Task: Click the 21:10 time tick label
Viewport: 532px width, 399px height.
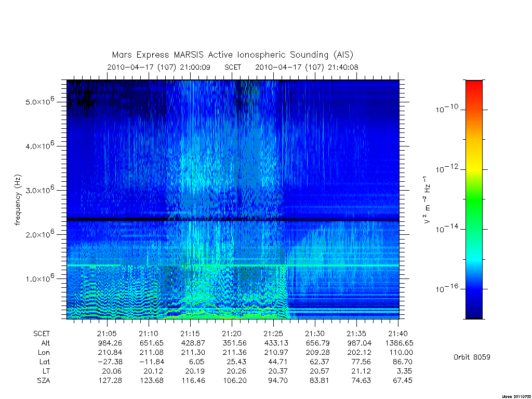Action: [149, 334]
